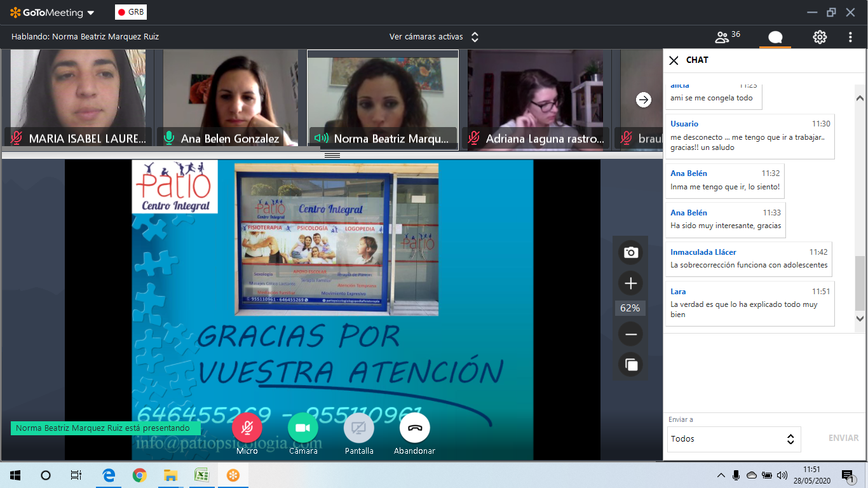Open Excel from taskbar
Image resolution: width=868 pixels, height=488 pixels.
pos(201,475)
